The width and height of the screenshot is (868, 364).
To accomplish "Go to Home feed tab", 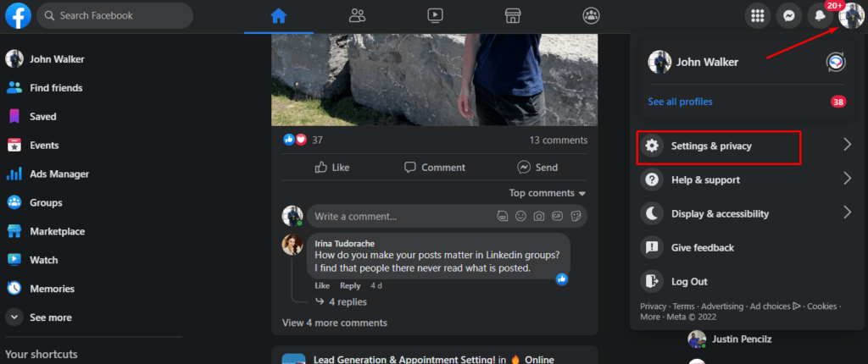I will point(279,15).
